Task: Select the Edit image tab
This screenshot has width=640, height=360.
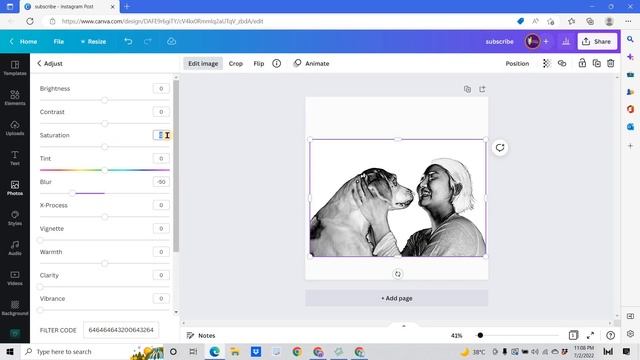Action: pyautogui.click(x=203, y=63)
